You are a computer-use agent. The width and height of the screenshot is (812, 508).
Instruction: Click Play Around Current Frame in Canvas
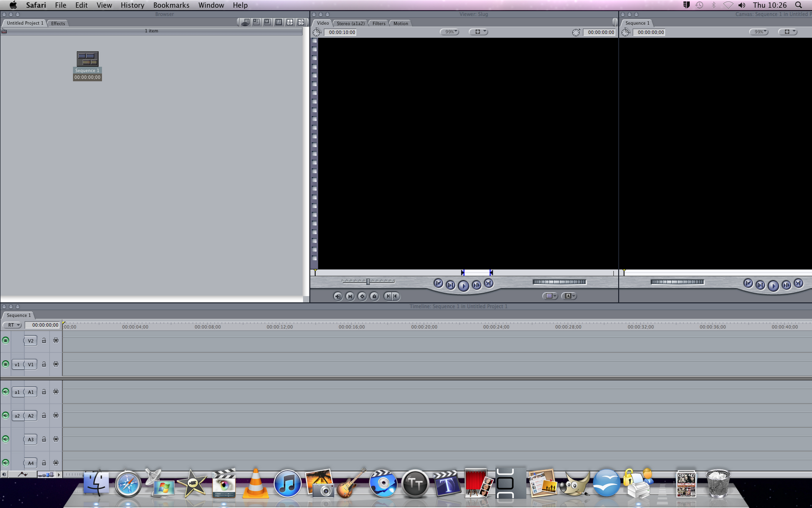coord(786,285)
